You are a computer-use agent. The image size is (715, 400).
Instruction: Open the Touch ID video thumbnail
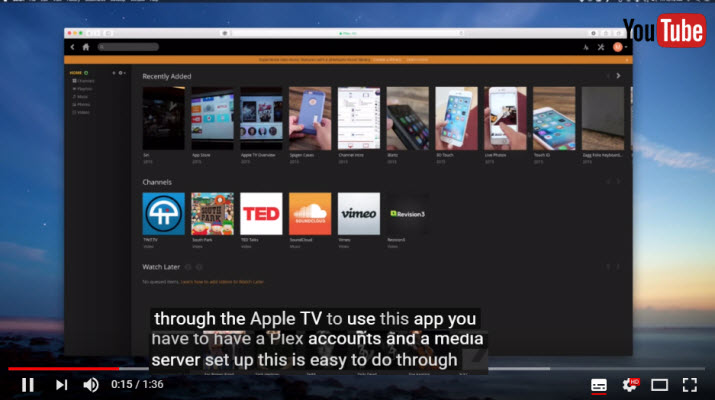point(554,119)
